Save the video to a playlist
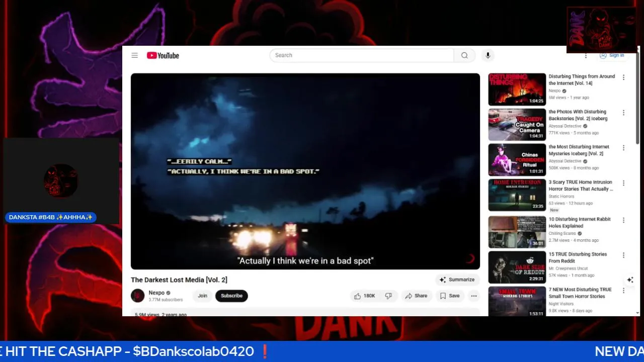The image size is (644, 362). [x=450, y=296]
